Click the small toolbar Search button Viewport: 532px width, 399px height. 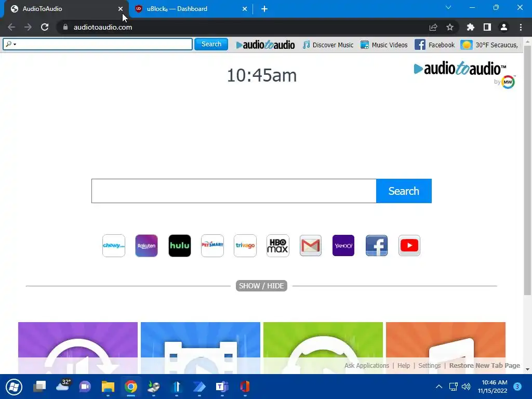(x=211, y=44)
